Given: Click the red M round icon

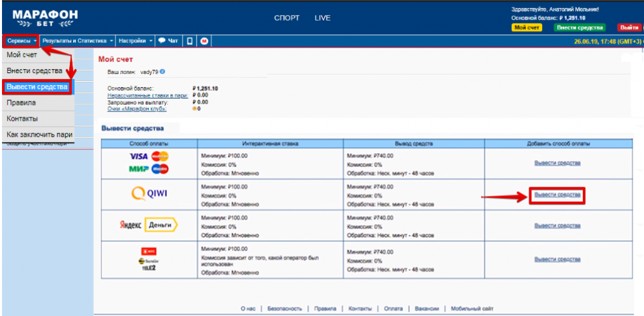Looking at the screenshot, I should point(204,41).
